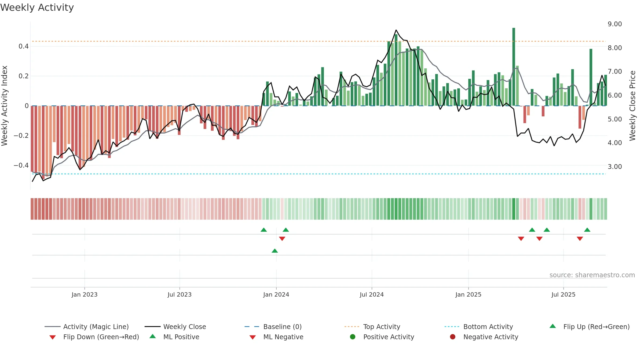Click the source: sharemaestro.com text
Image resolution: width=644 pixels, height=362 pixels.
coord(592,275)
